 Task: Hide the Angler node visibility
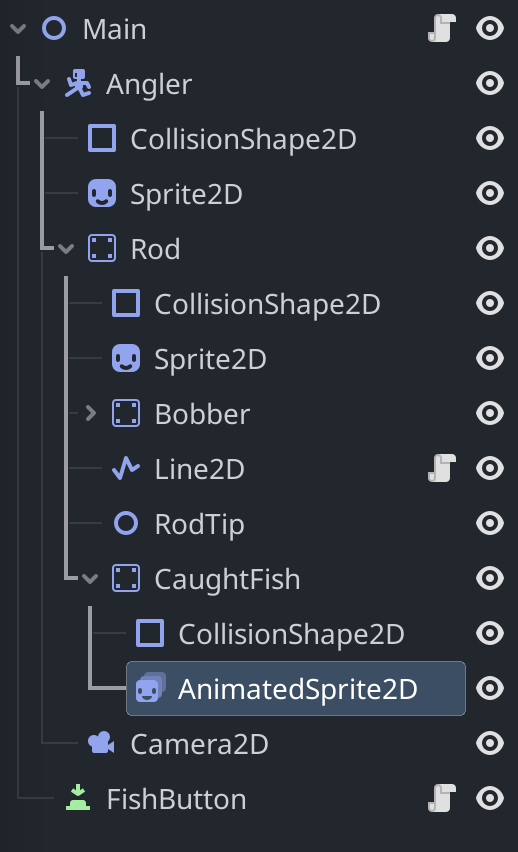tap(490, 83)
